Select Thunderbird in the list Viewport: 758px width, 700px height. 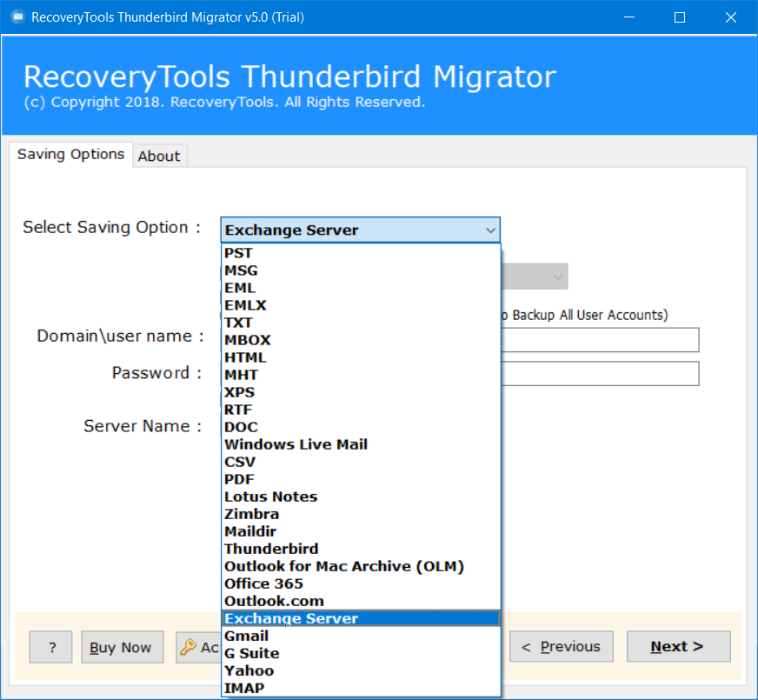[x=361, y=550]
